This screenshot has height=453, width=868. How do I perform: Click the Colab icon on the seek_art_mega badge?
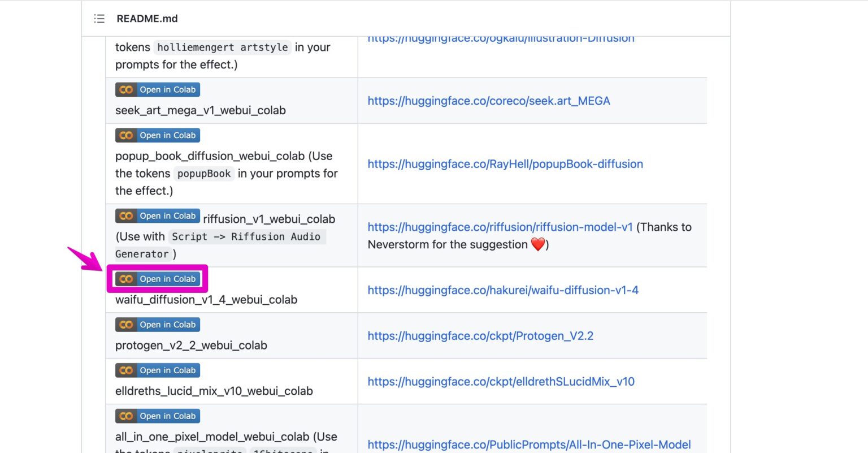125,89
